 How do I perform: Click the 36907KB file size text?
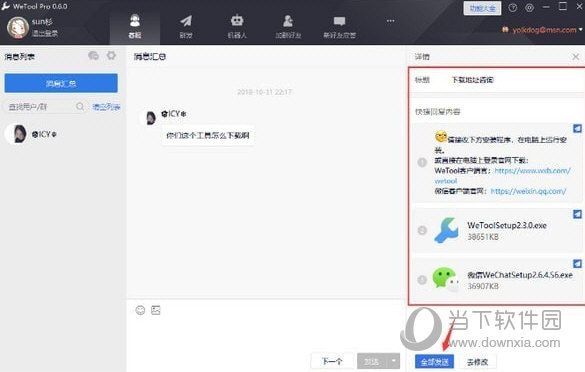tap(483, 286)
